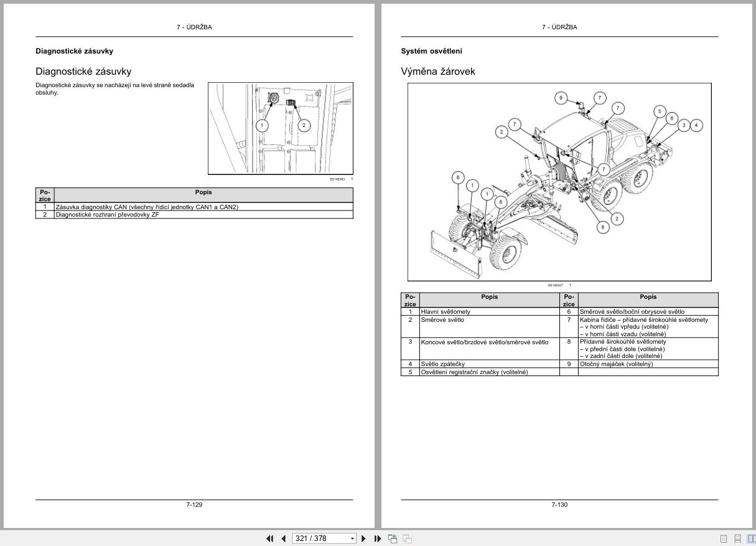Click 'Kabina řidiče – přídavné širokoúhlé světlomety' cell

point(648,327)
